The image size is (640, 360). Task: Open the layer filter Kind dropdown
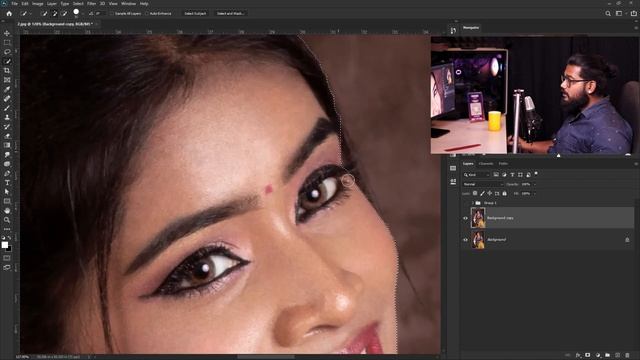(x=476, y=175)
